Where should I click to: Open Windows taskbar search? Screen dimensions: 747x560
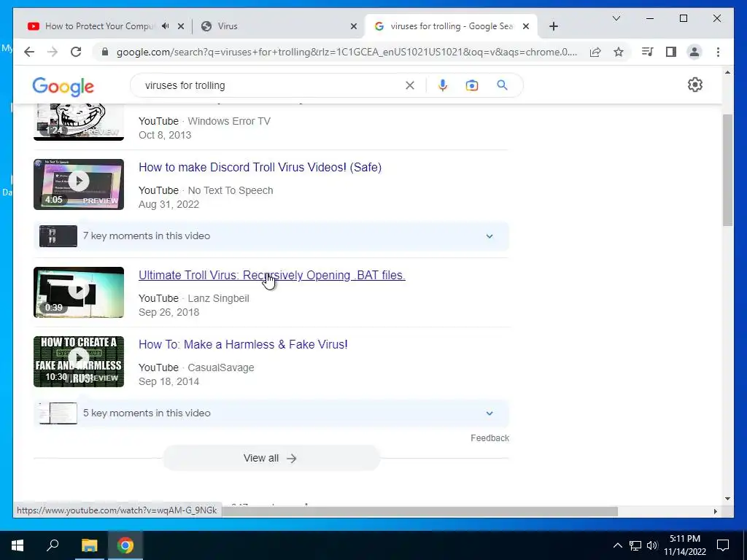point(53,545)
